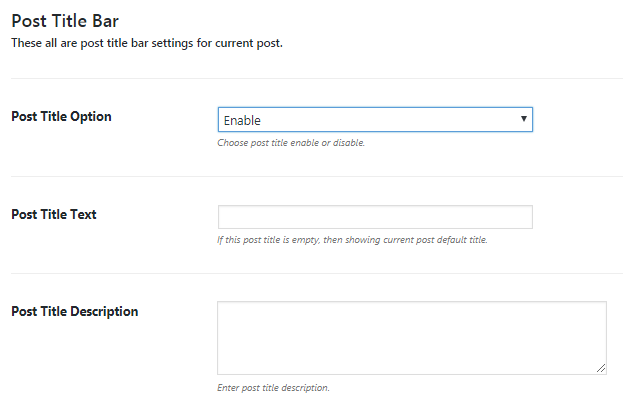
Task: Click the divider line above Post Title Option
Action: click(311, 79)
